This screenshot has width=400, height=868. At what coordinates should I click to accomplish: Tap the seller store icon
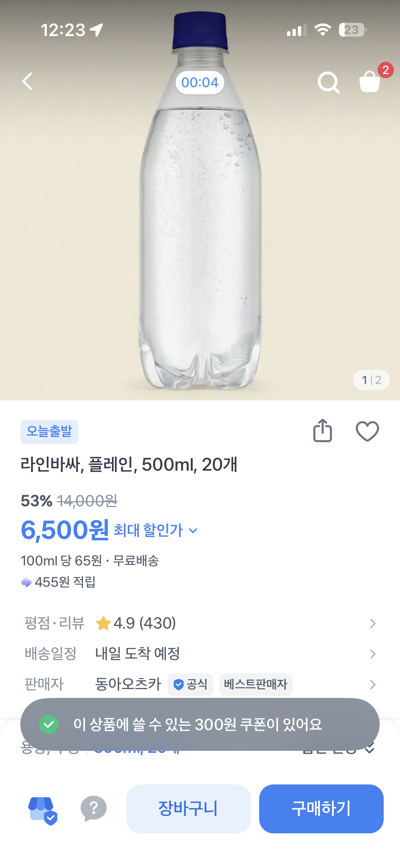(42, 810)
